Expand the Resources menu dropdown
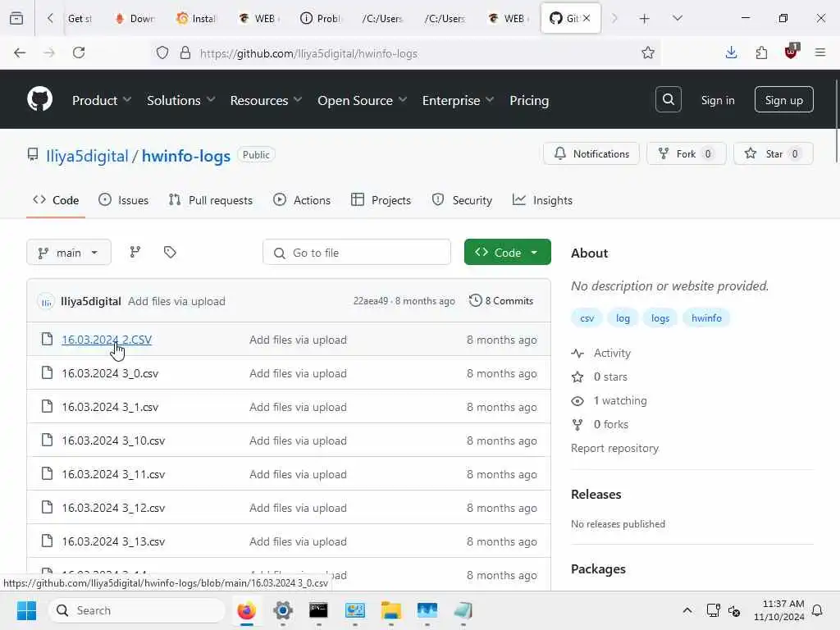Image resolution: width=840 pixels, height=630 pixels. [x=267, y=100]
